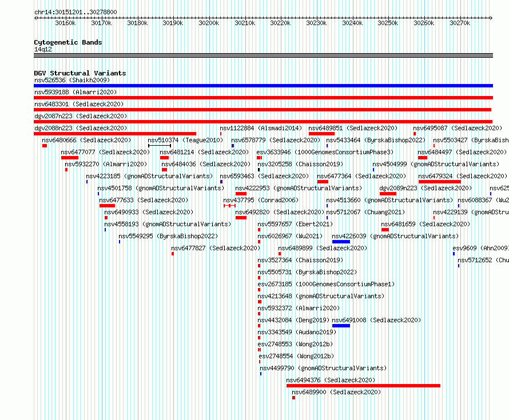The height and width of the screenshot is (420, 509).
Task: Click the nsv6481214 (Sedlazeck2020) label
Action: point(204,152)
